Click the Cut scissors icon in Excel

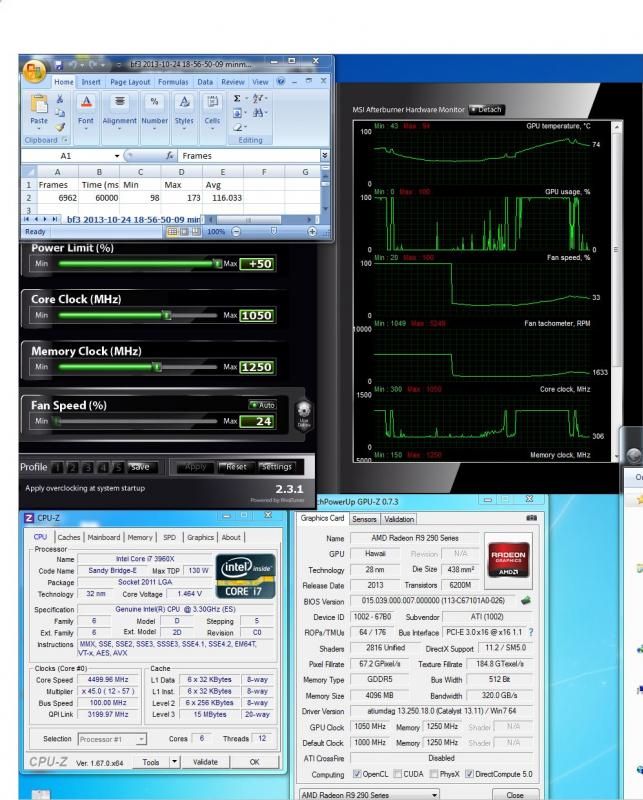(60, 98)
